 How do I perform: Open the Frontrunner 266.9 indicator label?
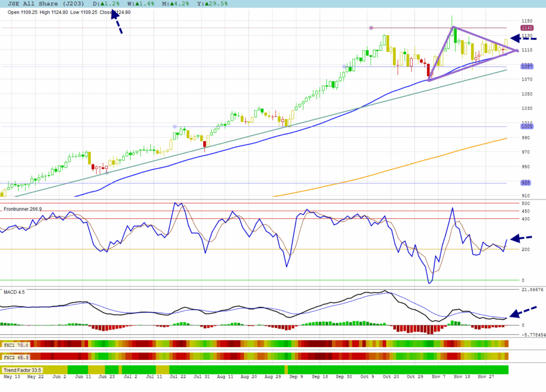point(22,209)
